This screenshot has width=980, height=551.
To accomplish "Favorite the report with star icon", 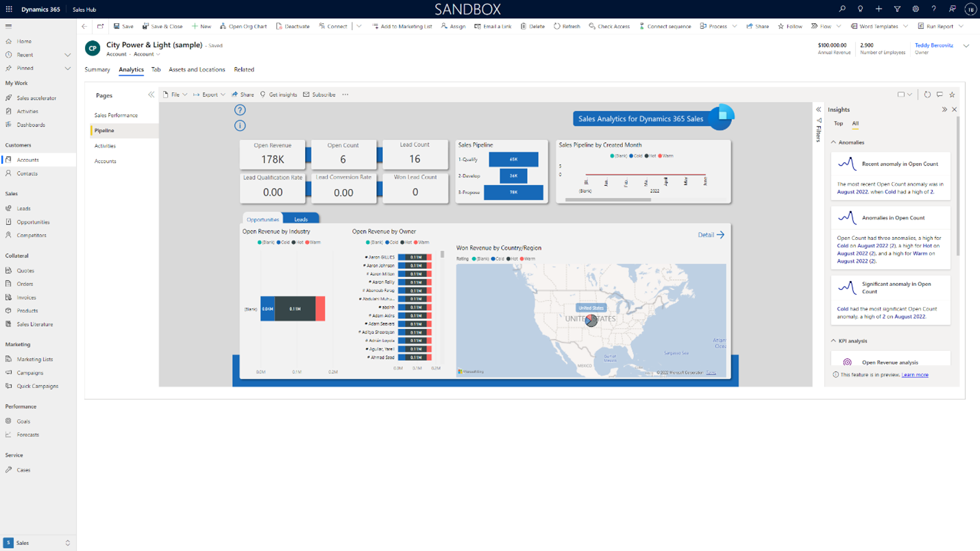I will click(x=952, y=95).
